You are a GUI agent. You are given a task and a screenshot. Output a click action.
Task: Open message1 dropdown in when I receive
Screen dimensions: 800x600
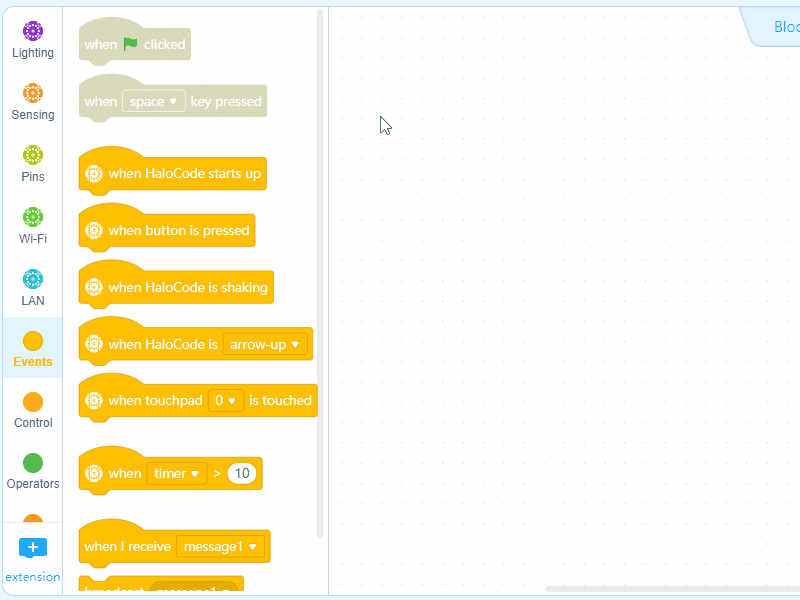[x=220, y=546]
